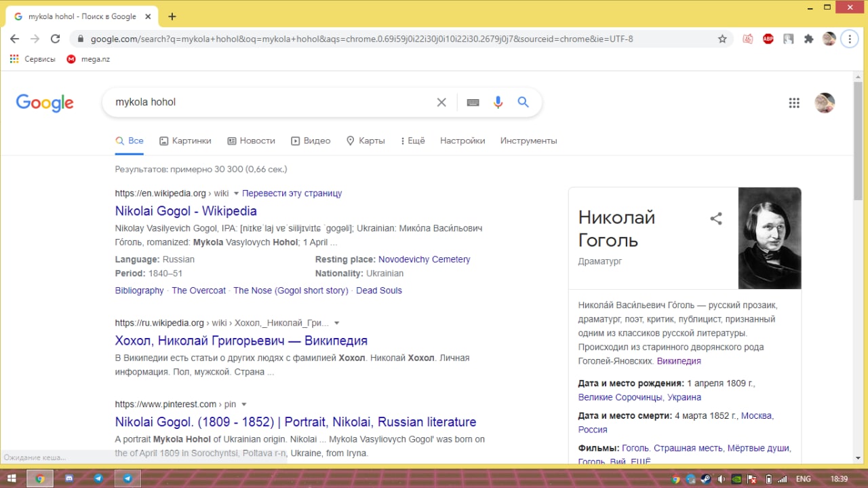Open Steam in the system tray
The width and height of the screenshot is (868, 488).
click(x=706, y=478)
